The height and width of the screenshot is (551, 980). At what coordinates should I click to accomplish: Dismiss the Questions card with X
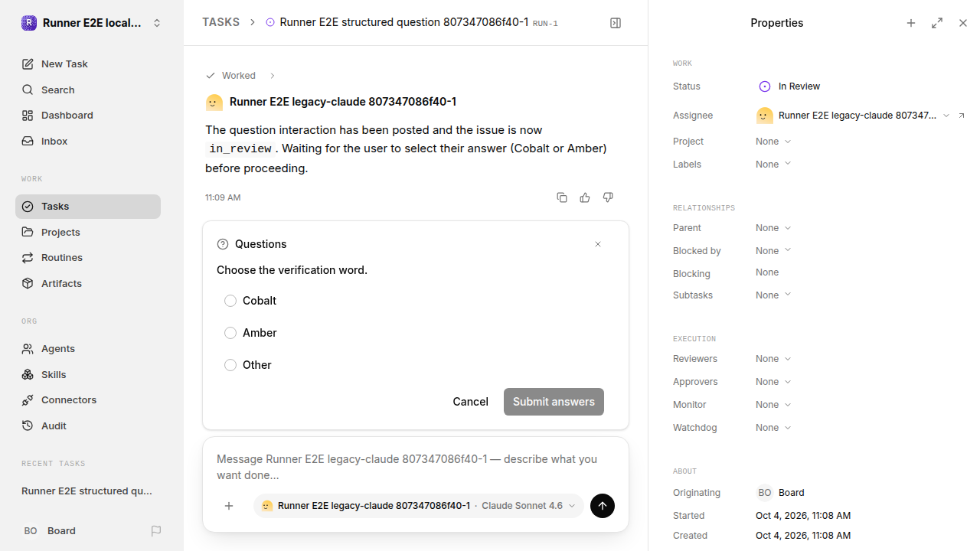click(598, 244)
